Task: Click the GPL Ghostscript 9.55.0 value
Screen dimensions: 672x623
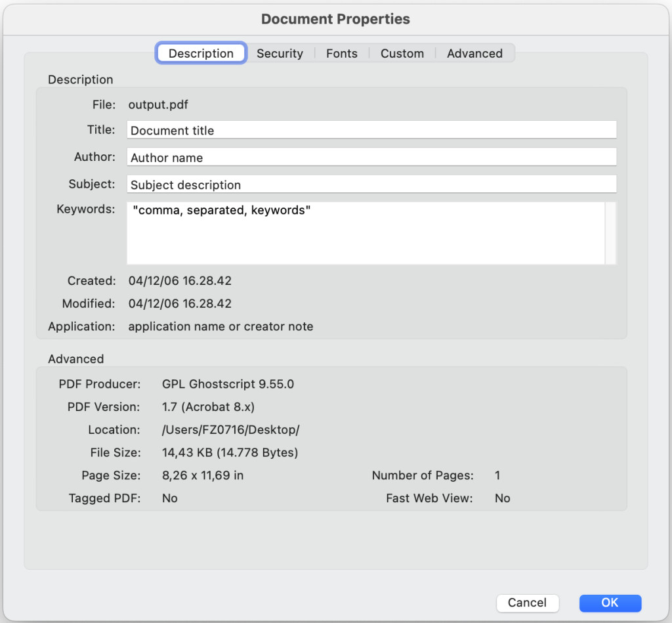Action: point(228,384)
